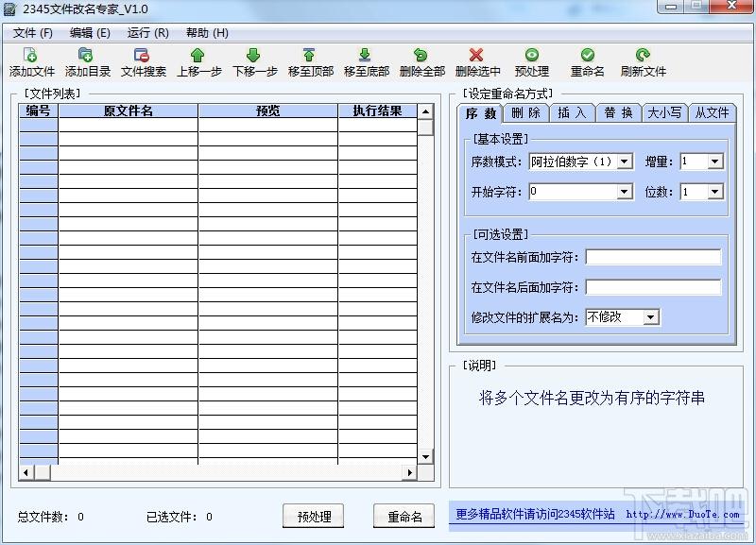Expand the 位数 dropdown

715,192
